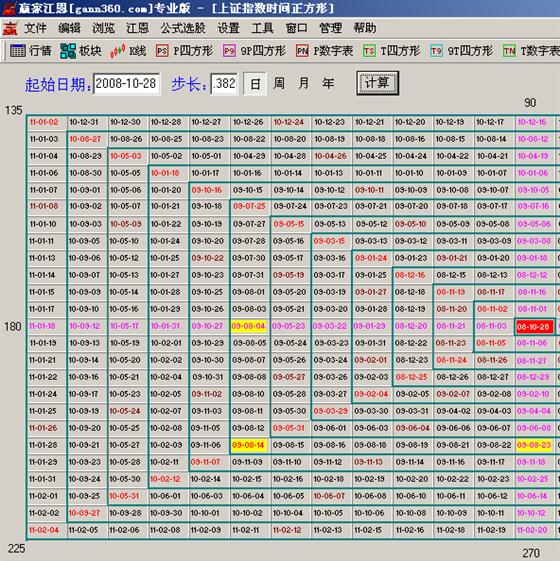Open the 工具 menu
Image resolution: width=560 pixels, height=561 pixels.
262,28
